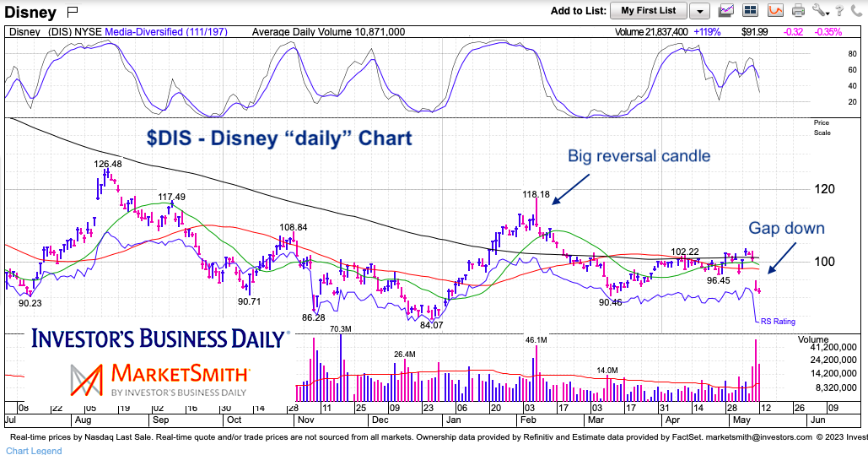Screen dimensions: 868x455
Task: Open the Chart Legend link
Action: [34, 451]
